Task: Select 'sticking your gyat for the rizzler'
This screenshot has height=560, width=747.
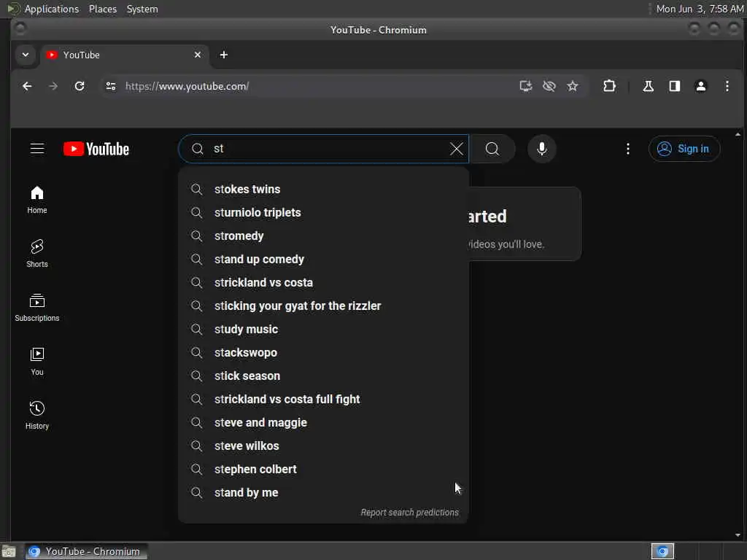Action: [323, 306]
